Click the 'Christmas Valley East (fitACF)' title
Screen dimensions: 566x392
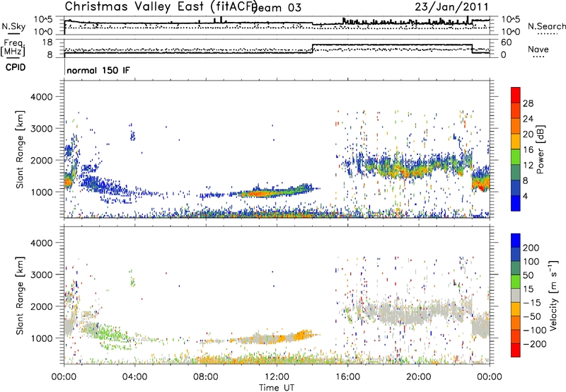click(x=161, y=6)
